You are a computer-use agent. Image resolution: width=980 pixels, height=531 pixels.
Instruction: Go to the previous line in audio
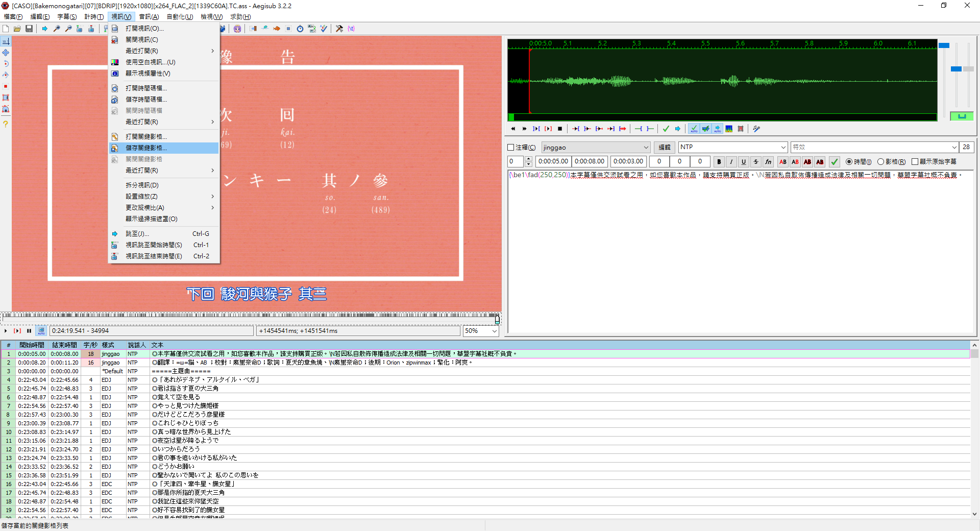[513, 129]
